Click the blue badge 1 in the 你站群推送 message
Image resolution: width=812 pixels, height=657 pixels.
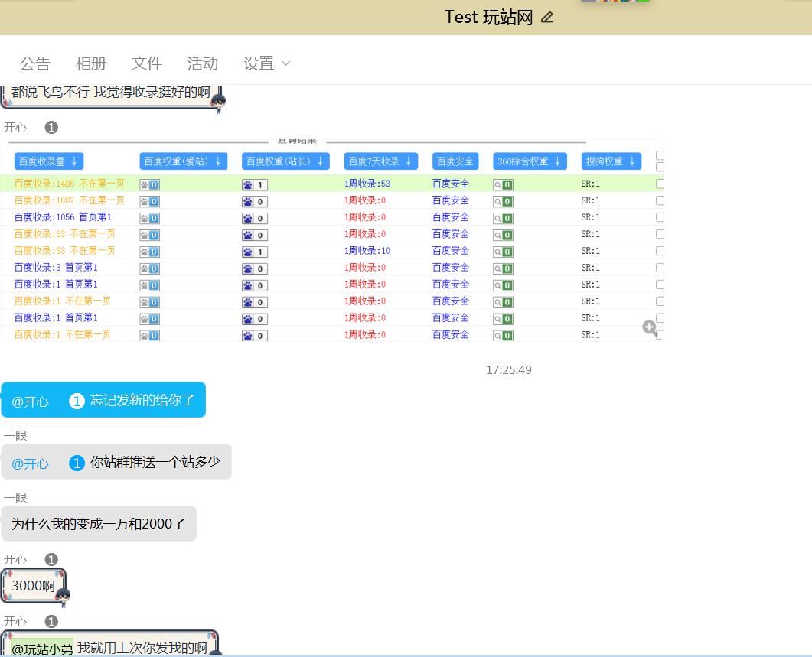tap(76, 462)
